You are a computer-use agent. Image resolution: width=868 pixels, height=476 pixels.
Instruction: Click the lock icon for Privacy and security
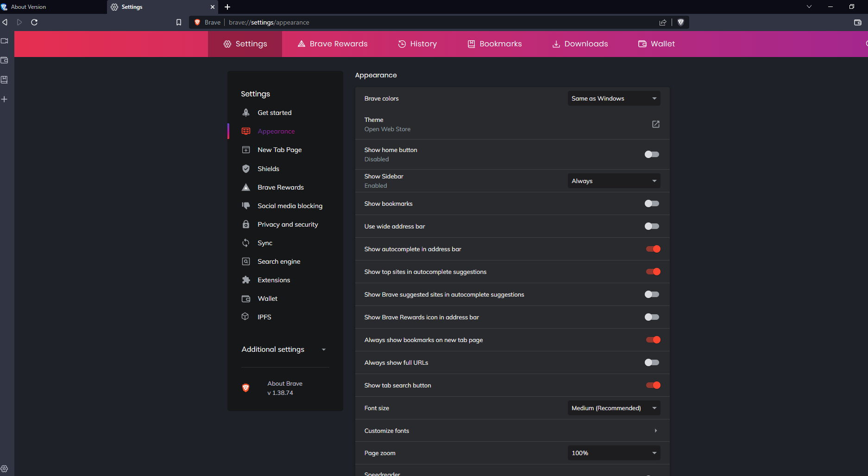(246, 224)
